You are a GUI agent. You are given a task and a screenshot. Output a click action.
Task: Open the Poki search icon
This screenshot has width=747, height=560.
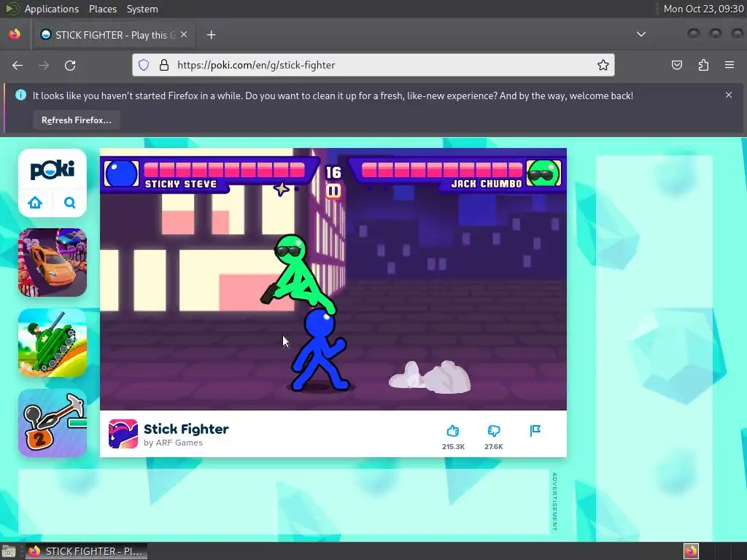[69, 203]
